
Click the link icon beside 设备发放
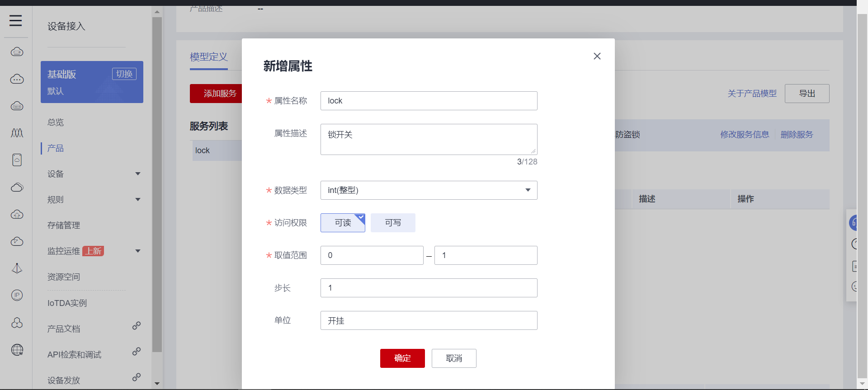(137, 377)
